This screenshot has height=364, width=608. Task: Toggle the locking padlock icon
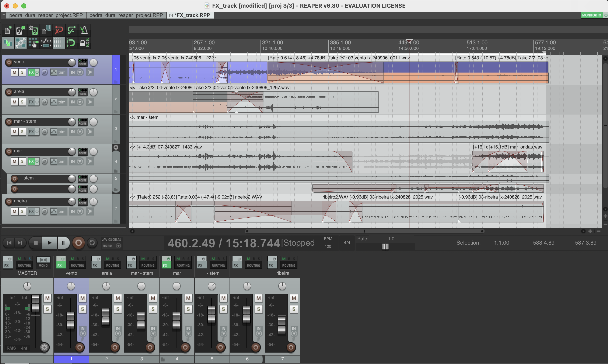pyautogui.click(x=84, y=43)
